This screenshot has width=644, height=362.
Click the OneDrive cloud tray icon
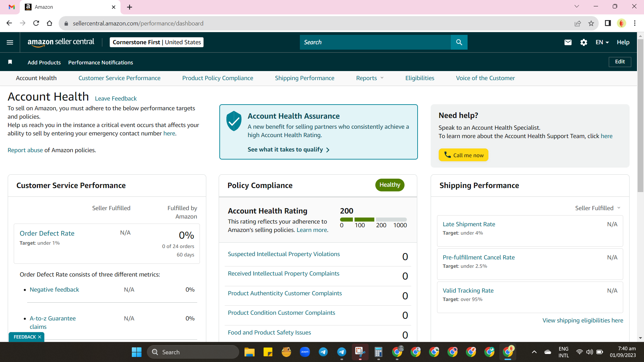point(548,352)
